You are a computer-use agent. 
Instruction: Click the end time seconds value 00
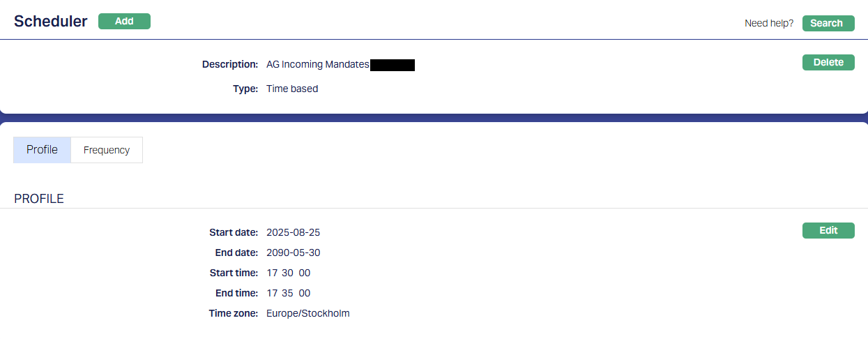305,293
